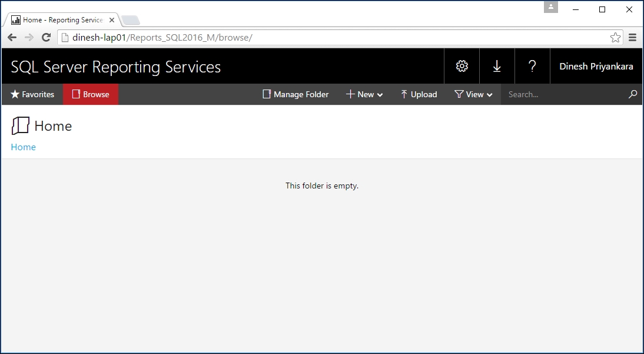Expand the New dropdown menu

[365, 94]
